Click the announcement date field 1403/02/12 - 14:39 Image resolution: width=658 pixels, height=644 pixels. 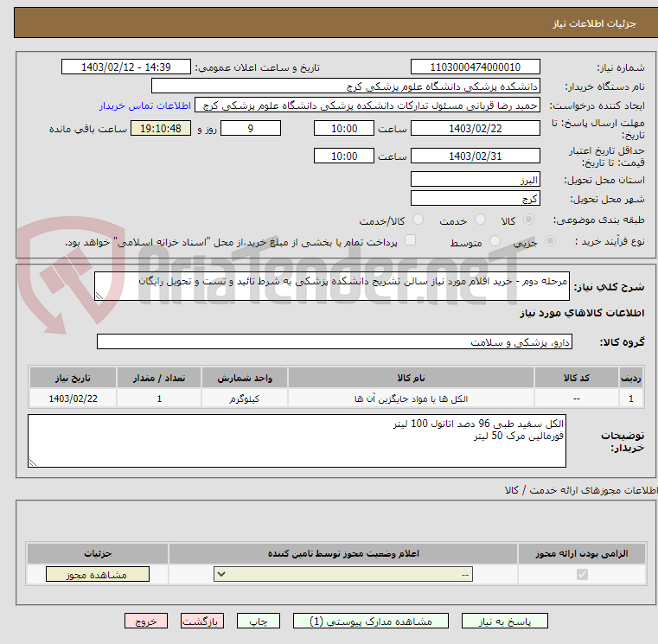click(126, 67)
